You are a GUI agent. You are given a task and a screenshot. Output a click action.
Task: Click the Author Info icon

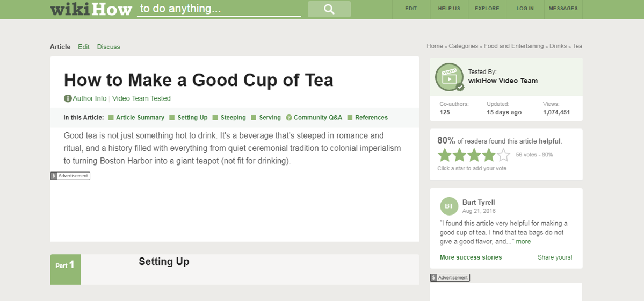(x=68, y=98)
